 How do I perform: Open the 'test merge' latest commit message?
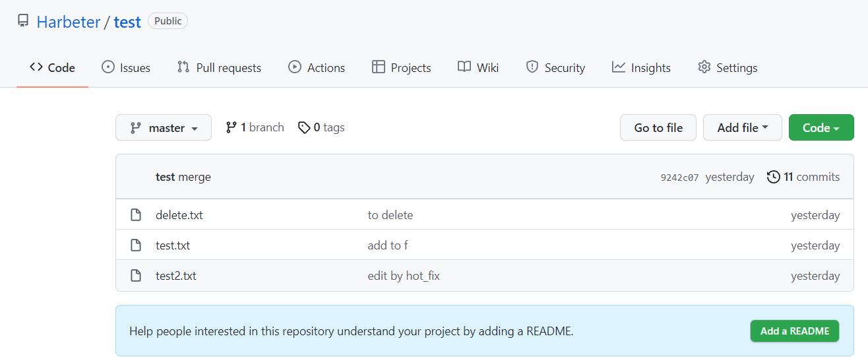pos(183,177)
